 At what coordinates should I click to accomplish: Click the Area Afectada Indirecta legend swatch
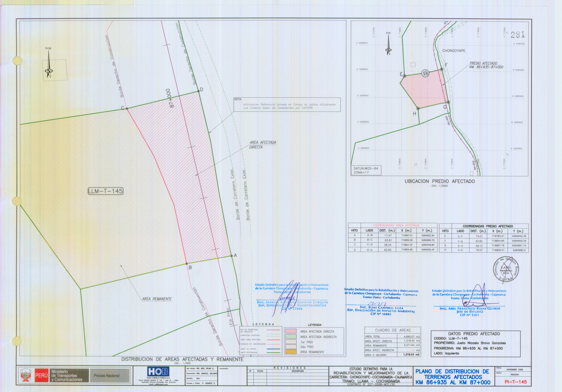pyautogui.click(x=291, y=337)
